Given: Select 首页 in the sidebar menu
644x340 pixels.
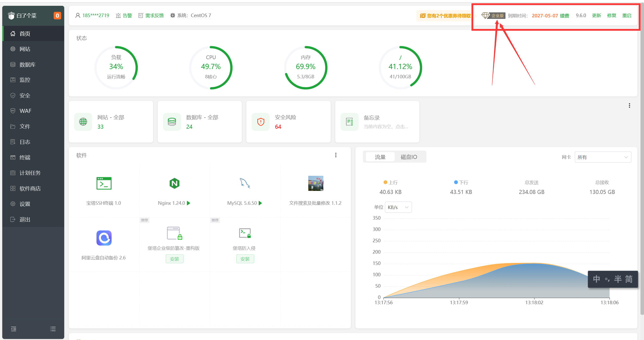Looking at the screenshot, I should [x=24, y=33].
